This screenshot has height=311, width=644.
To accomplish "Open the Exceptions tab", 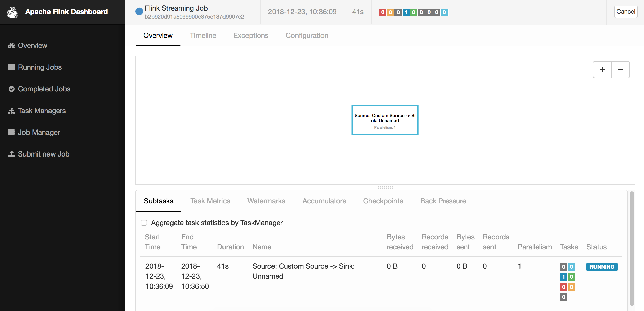I will click(251, 35).
